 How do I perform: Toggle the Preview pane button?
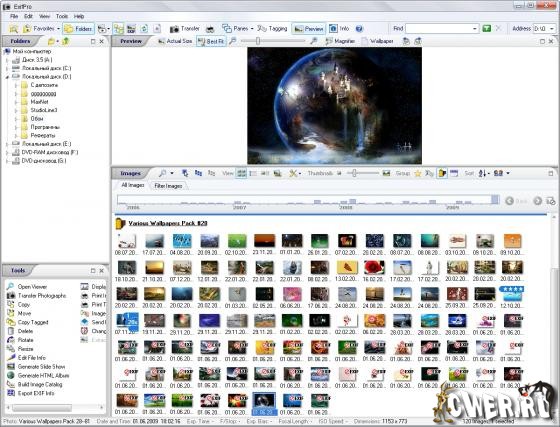309,29
